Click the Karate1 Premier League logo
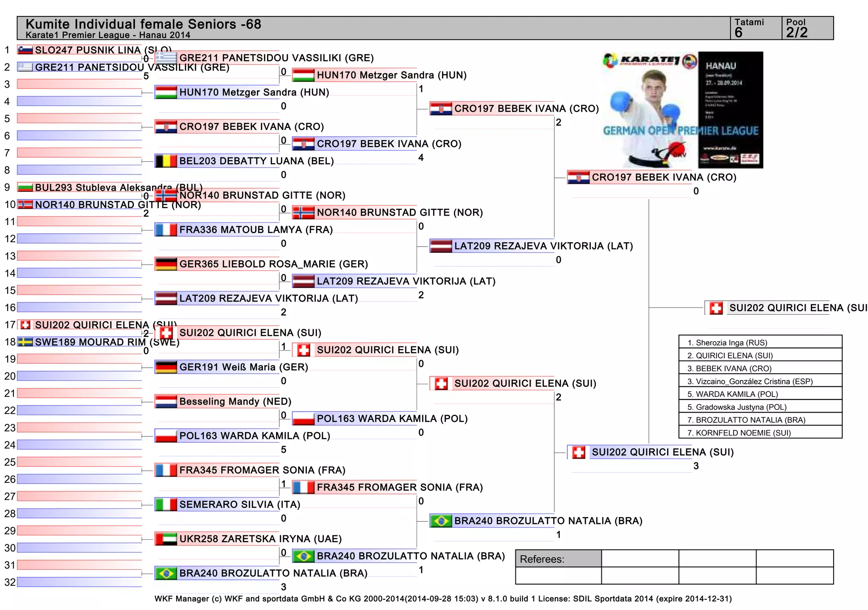Image resolution: width=868 pixels, height=610 pixels. (x=650, y=61)
